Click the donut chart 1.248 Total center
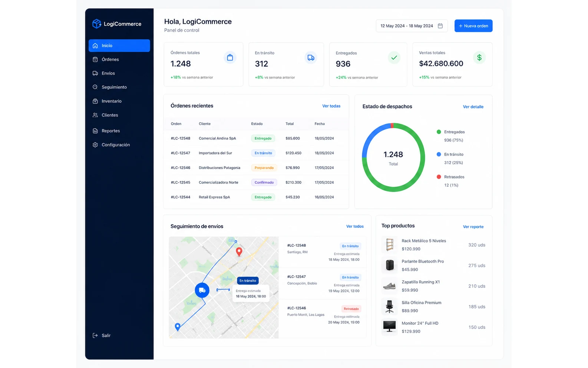588x368 pixels. [393, 158]
